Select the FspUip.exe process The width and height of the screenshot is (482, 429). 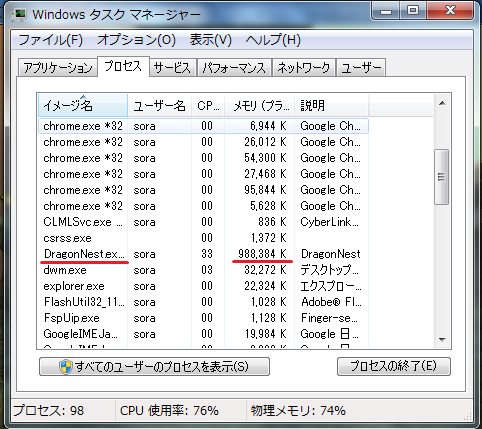pos(203,318)
